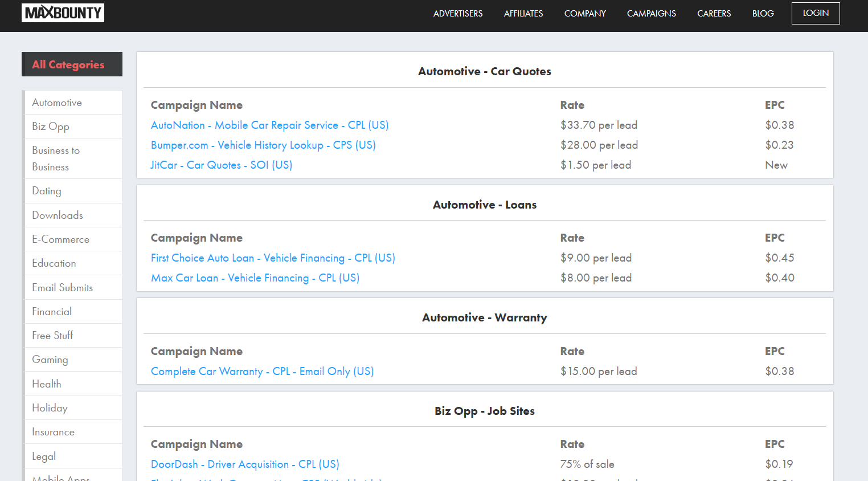This screenshot has height=481, width=868.
Task: Open the Advertisers menu item
Action: (457, 13)
